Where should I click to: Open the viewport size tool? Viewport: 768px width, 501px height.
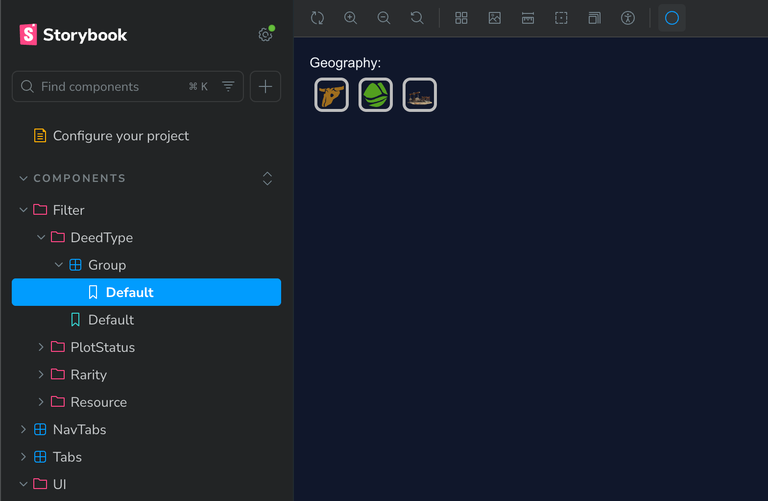point(595,18)
